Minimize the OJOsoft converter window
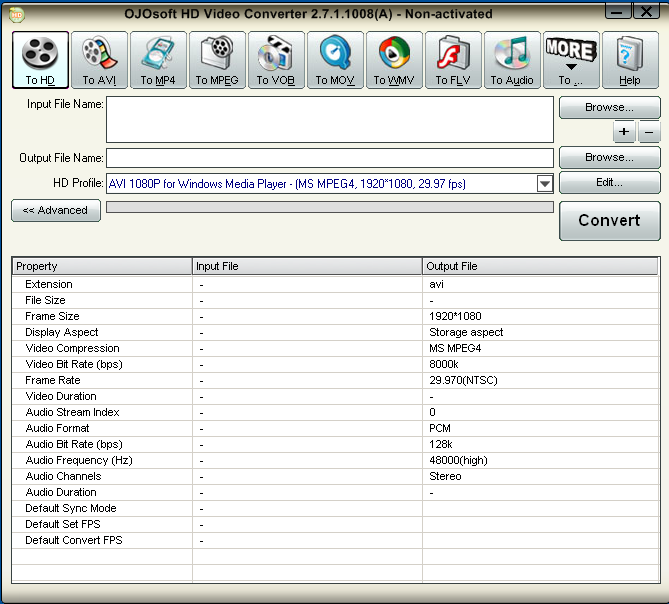 pos(617,11)
